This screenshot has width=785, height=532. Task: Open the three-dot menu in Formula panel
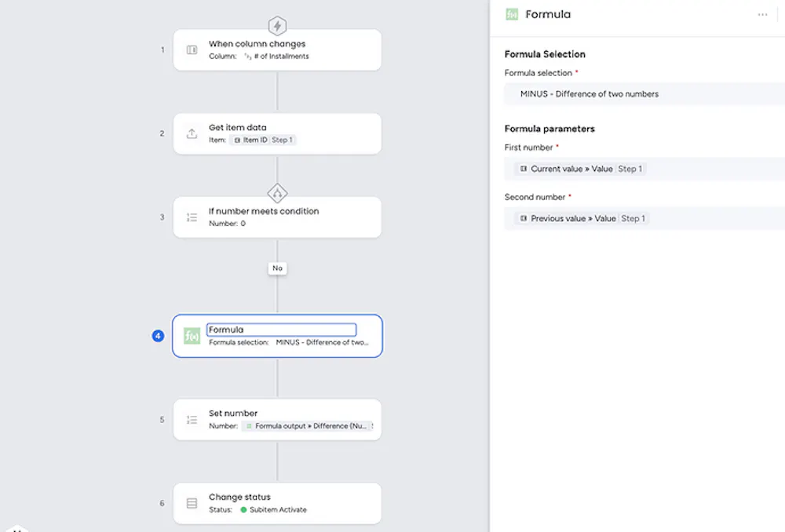click(763, 14)
